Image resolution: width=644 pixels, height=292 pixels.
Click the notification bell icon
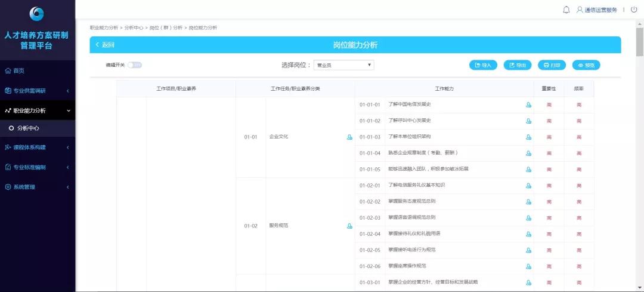point(566,10)
